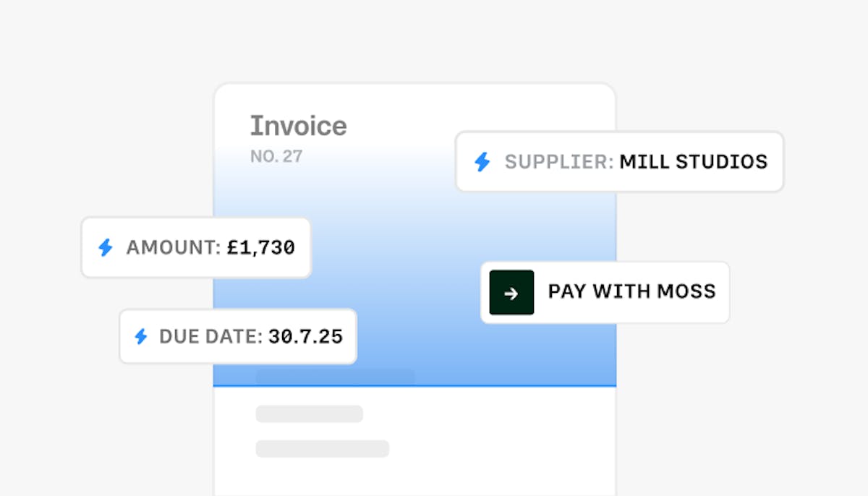Click the Pay with Moss button label
Screen dimensions: 868x496
tap(631, 292)
